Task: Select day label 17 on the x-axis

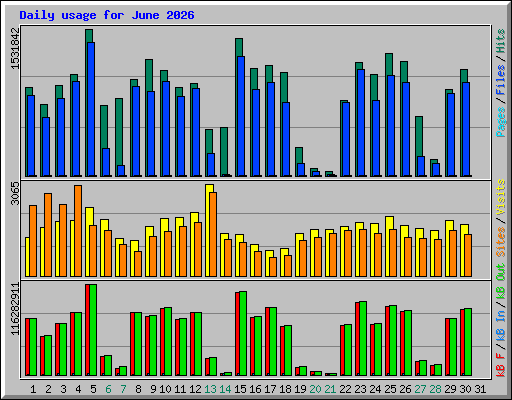Action: pos(270,389)
